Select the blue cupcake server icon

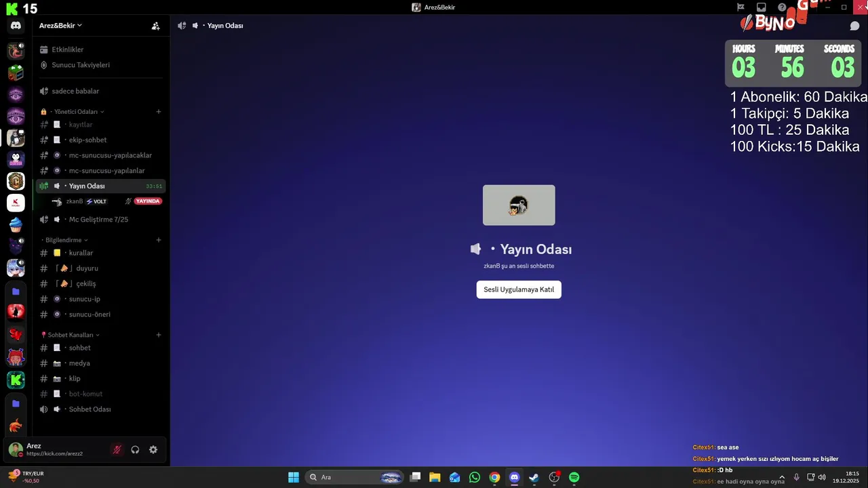pos(16,224)
